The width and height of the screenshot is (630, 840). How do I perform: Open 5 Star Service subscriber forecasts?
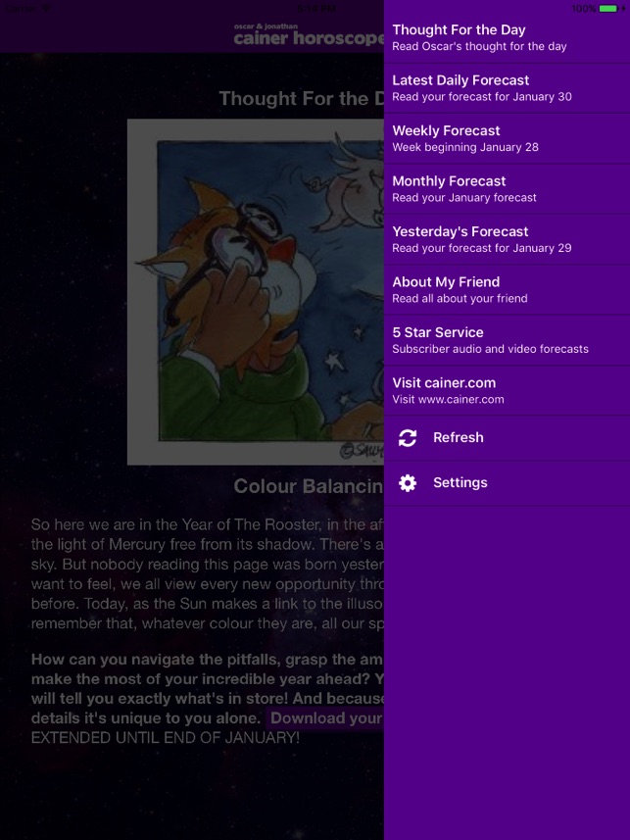pyautogui.click(x=507, y=340)
